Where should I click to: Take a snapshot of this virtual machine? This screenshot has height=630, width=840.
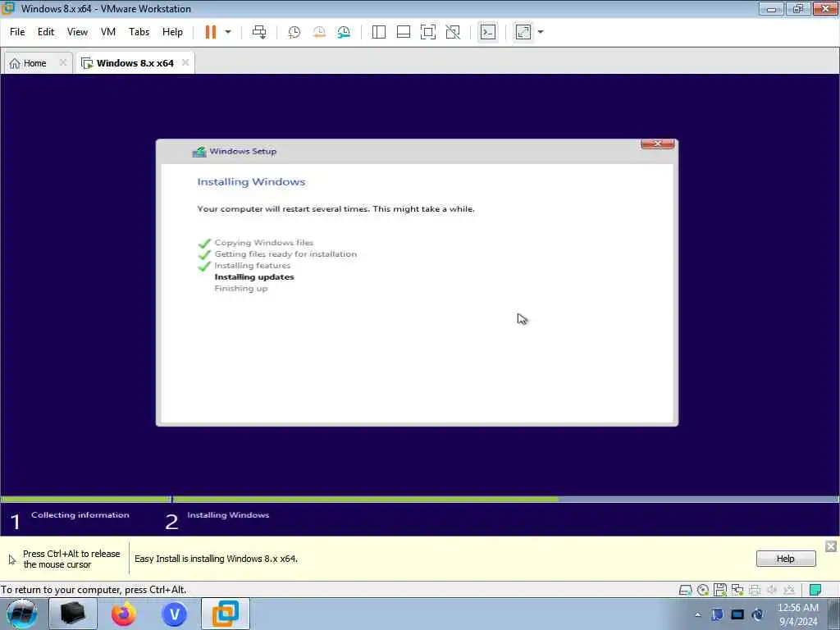(294, 32)
